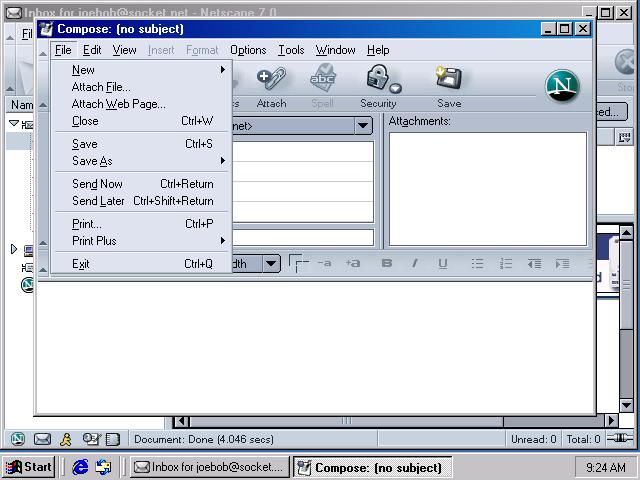Click in the message body area

315,347
